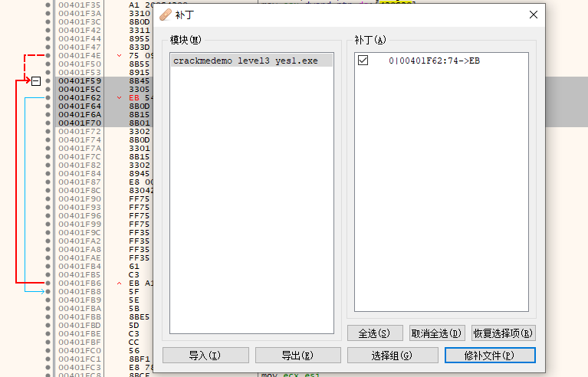Select address 00401F3A in disassembly

coord(80,14)
